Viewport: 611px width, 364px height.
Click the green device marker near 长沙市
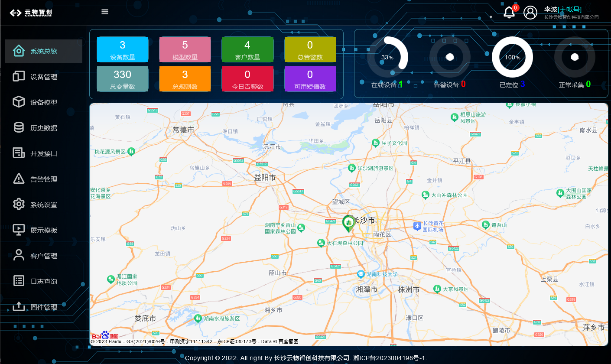coord(348,223)
